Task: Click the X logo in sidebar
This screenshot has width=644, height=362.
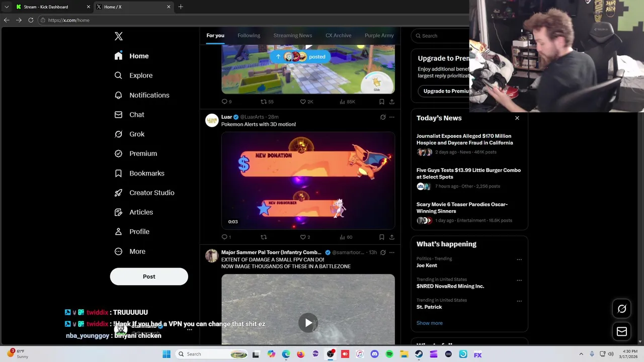Action: [119, 36]
